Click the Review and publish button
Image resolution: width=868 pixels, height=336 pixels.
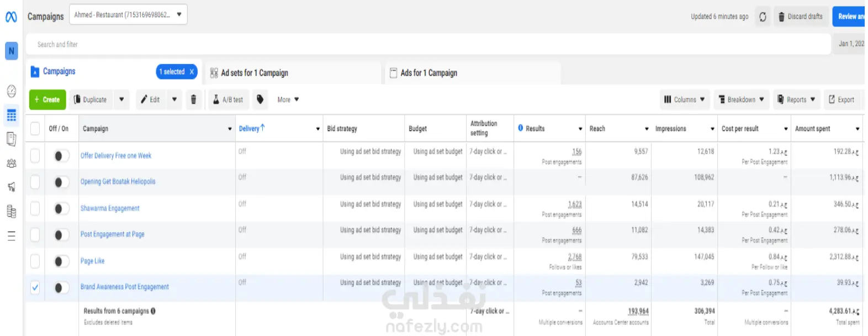pyautogui.click(x=849, y=17)
